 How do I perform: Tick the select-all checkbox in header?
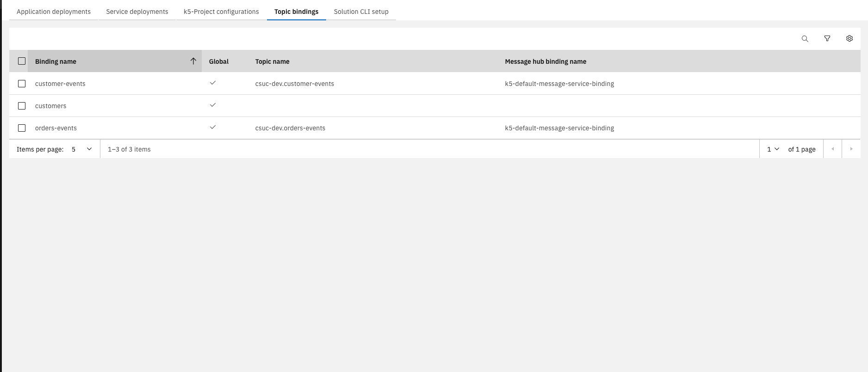(22, 61)
